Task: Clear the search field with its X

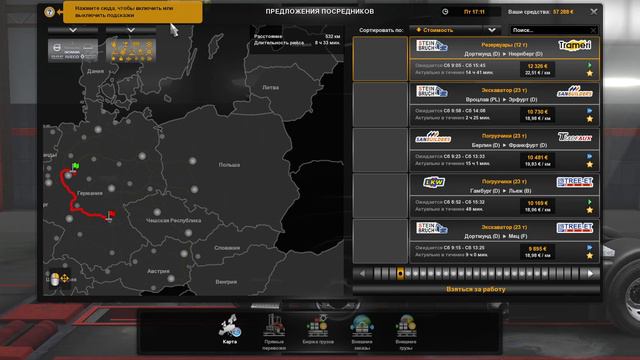Action: [x=593, y=30]
